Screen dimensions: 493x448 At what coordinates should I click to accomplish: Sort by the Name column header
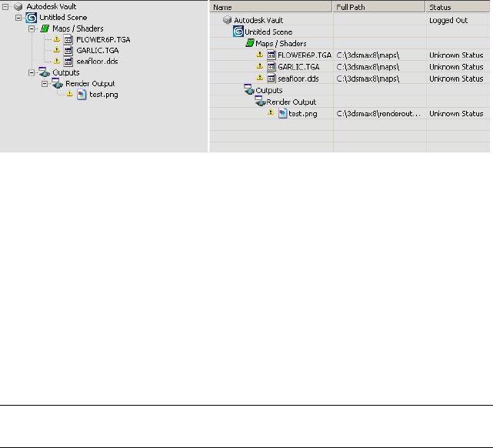[271, 7]
